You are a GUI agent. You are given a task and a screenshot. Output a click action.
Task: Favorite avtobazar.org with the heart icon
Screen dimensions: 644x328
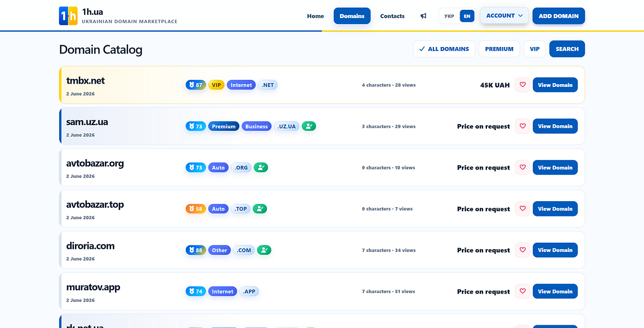click(x=523, y=167)
